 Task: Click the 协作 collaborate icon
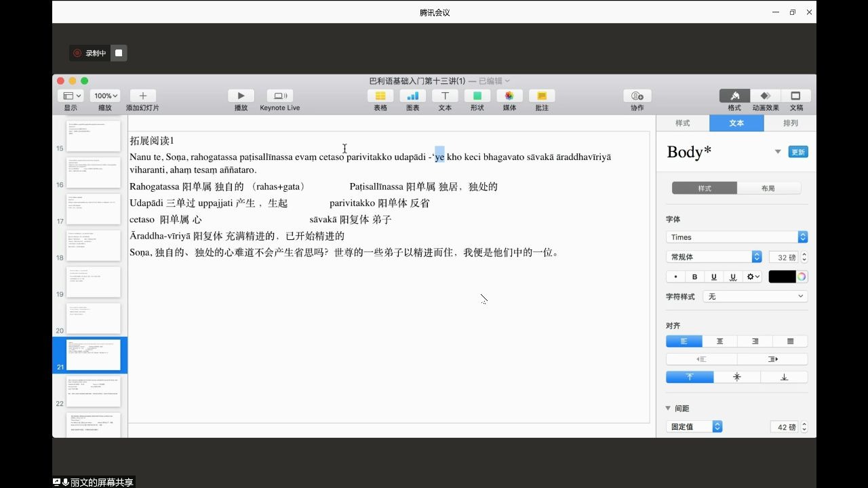click(x=637, y=96)
